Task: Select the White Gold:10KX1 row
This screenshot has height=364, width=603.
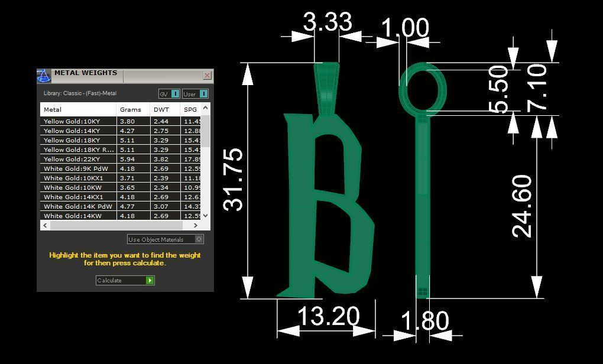Action: click(121, 178)
